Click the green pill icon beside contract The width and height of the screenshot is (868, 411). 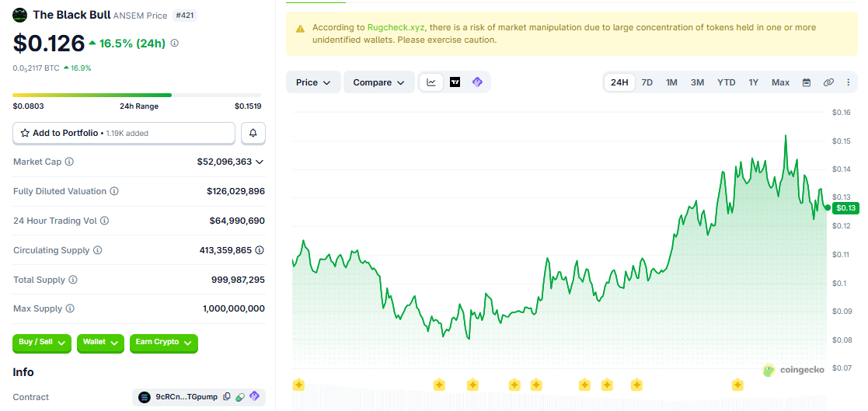pyautogui.click(x=240, y=396)
